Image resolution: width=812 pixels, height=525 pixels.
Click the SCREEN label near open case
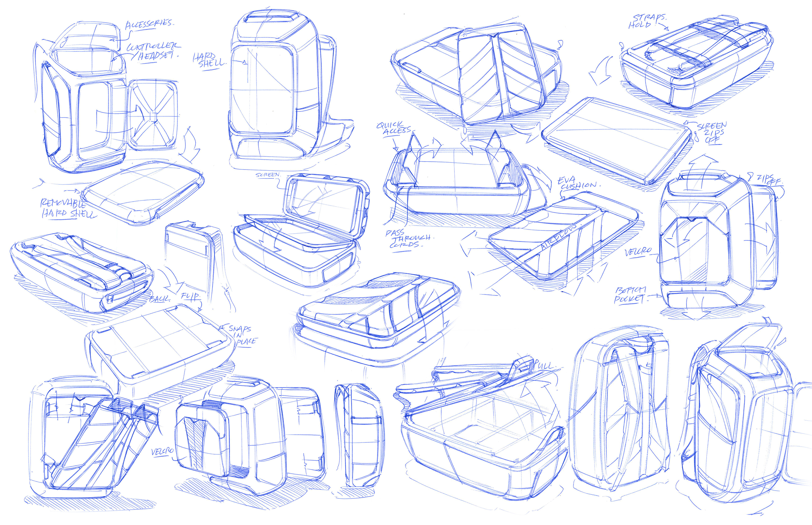(x=268, y=175)
